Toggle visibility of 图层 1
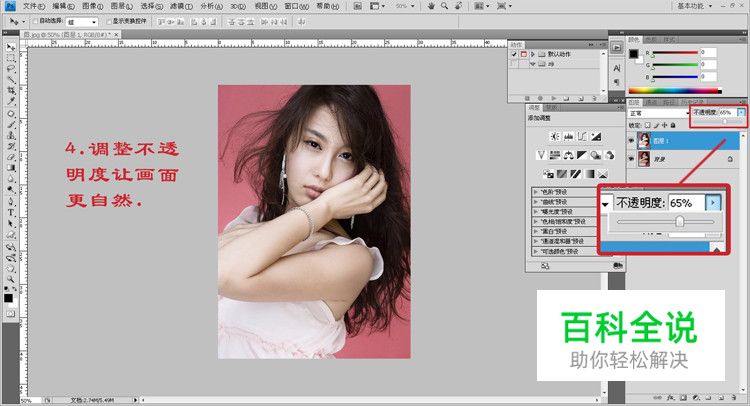 tap(631, 141)
